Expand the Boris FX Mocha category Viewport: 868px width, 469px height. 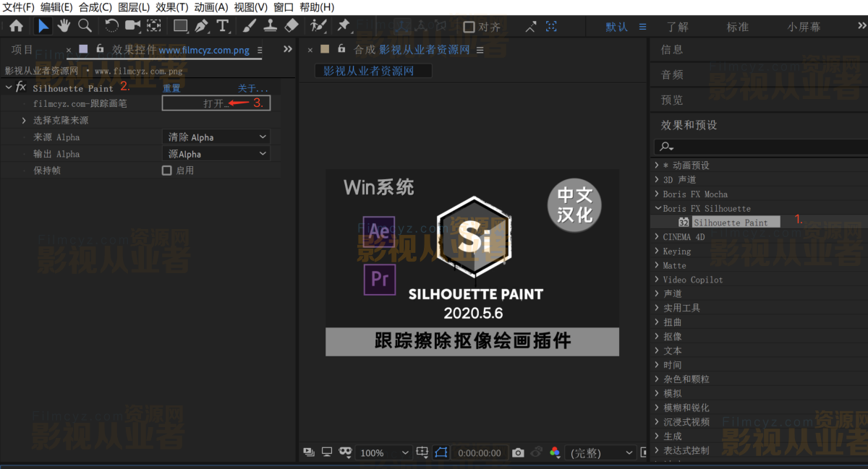pyautogui.click(x=657, y=194)
